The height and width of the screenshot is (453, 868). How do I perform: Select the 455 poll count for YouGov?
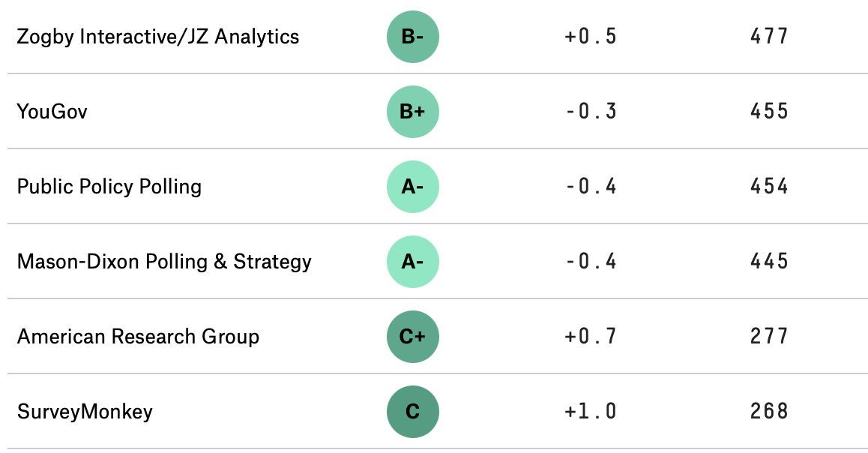(x=769, y=111)
